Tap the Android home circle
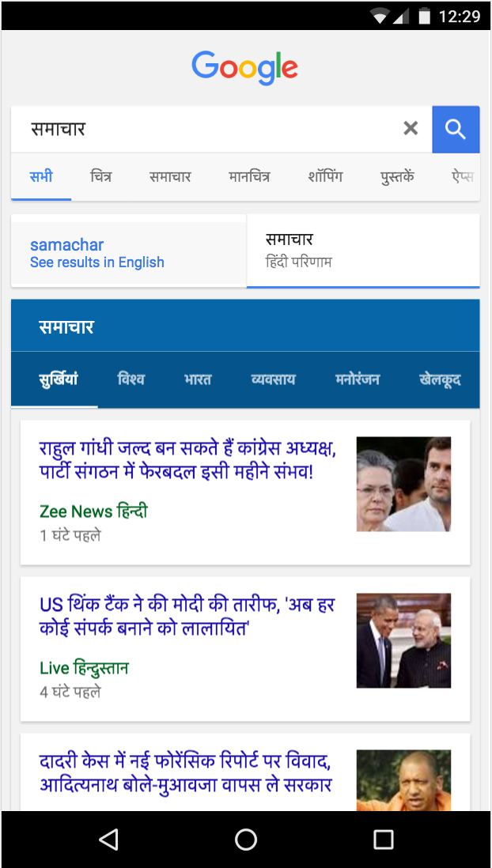The image size is (492, 868). 246,840
